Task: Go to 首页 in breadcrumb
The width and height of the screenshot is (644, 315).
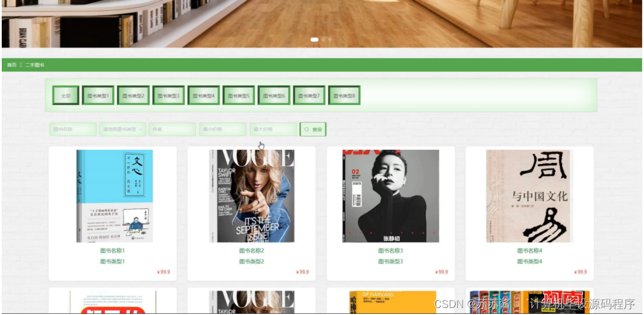Action: point(12,65)
